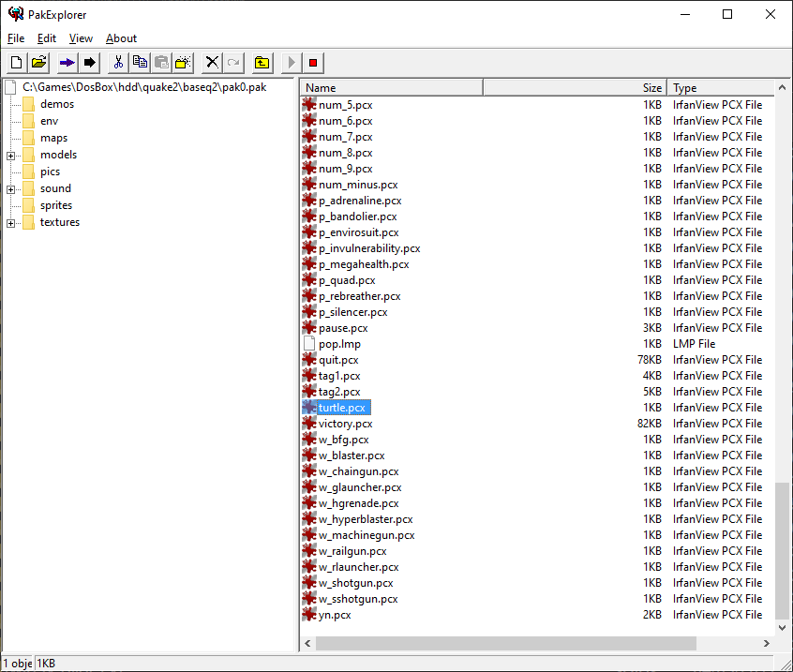The image size is (793, 672).
Task: Click the Paste clipboard icon
Action: tap(161, 63)
